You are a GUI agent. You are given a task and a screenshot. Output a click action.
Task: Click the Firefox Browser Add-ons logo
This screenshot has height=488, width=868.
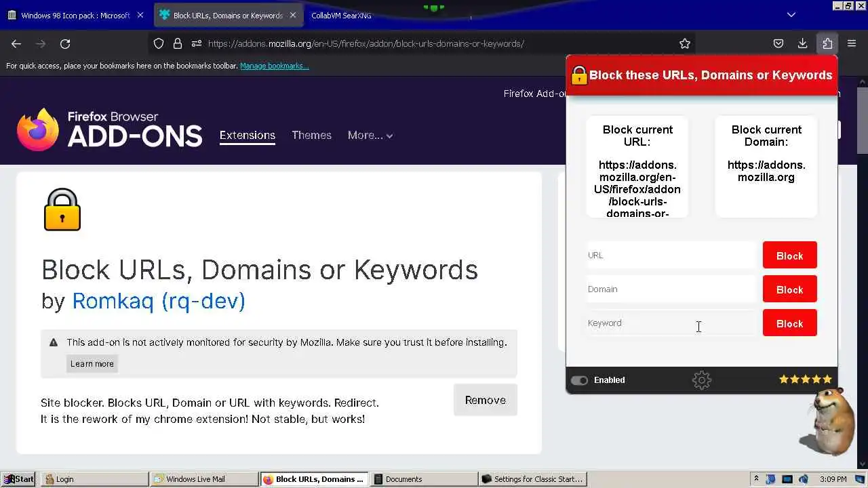coord(109,129)
